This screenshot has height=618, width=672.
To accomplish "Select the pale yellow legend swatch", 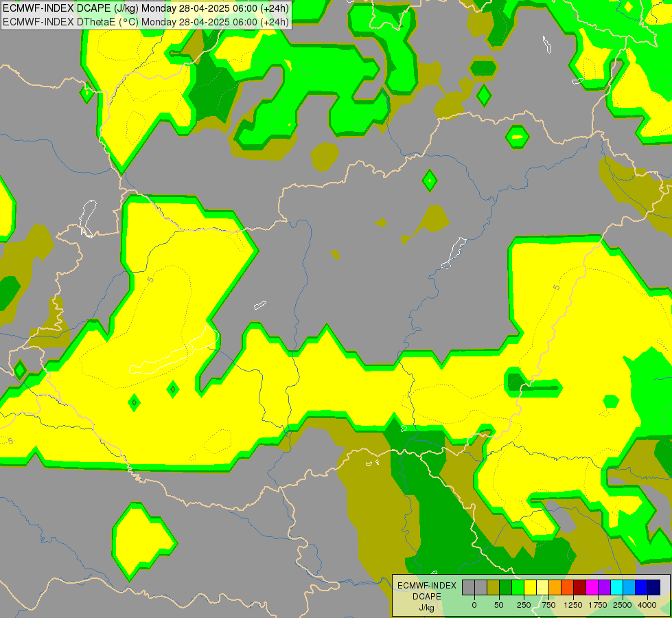I will pyautogui.click(x=542, y=587).
